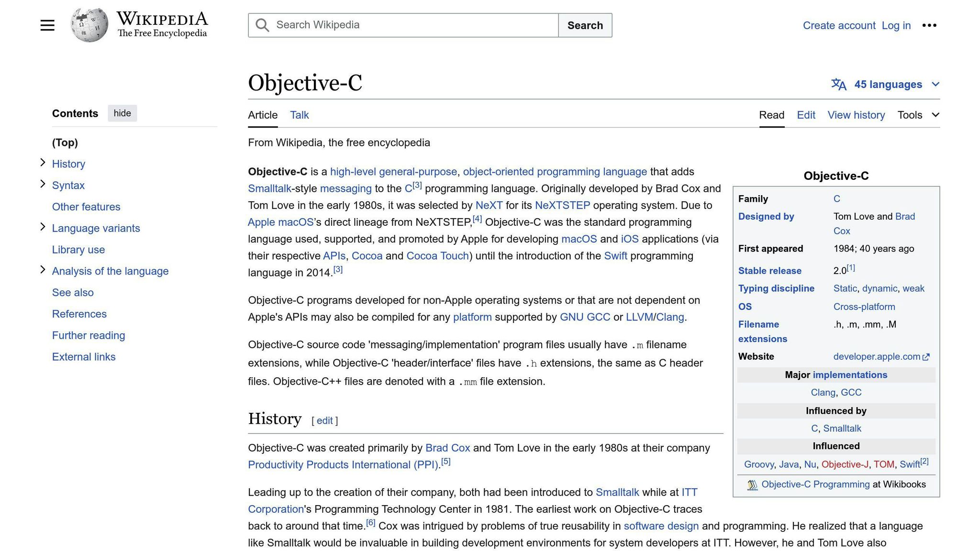Open the hamburger main menu
Viewport: 980px width, 551px height.
[x=47, y=25]
